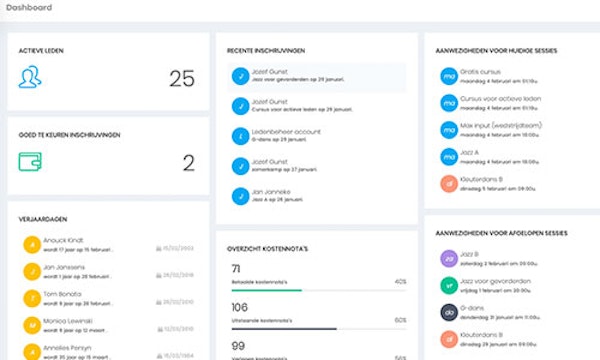This screenshot has width=600, height=360.
Task: Open Cursus voor actieve leden current session
Action: [x=501, y=99]
